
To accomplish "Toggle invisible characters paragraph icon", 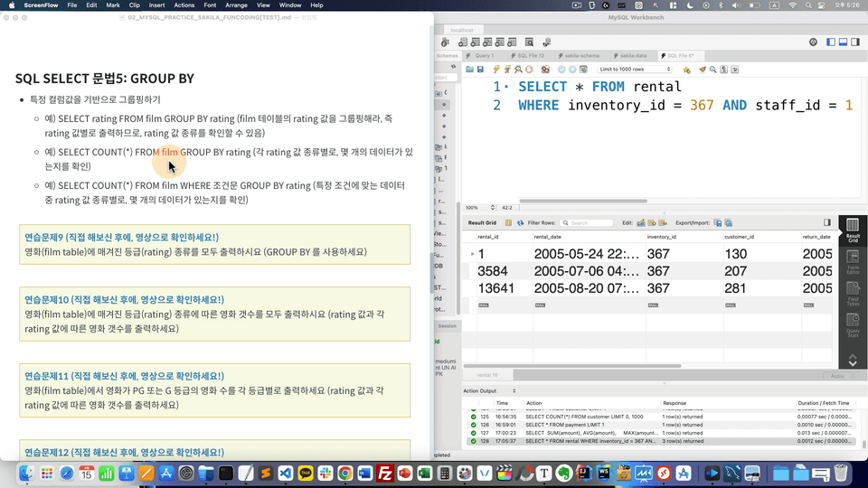I will [724, 70].
